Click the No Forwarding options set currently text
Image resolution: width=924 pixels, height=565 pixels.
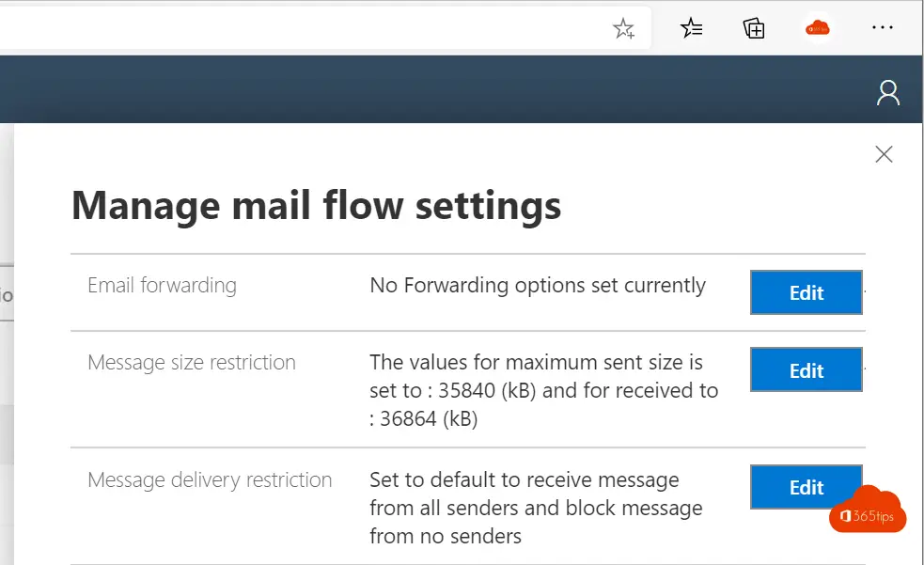[538, 286]
